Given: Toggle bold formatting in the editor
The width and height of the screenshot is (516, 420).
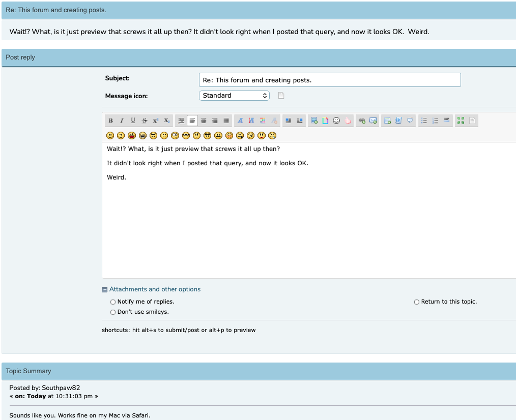Looking at the screenshot, I should (x=110, y=121).
